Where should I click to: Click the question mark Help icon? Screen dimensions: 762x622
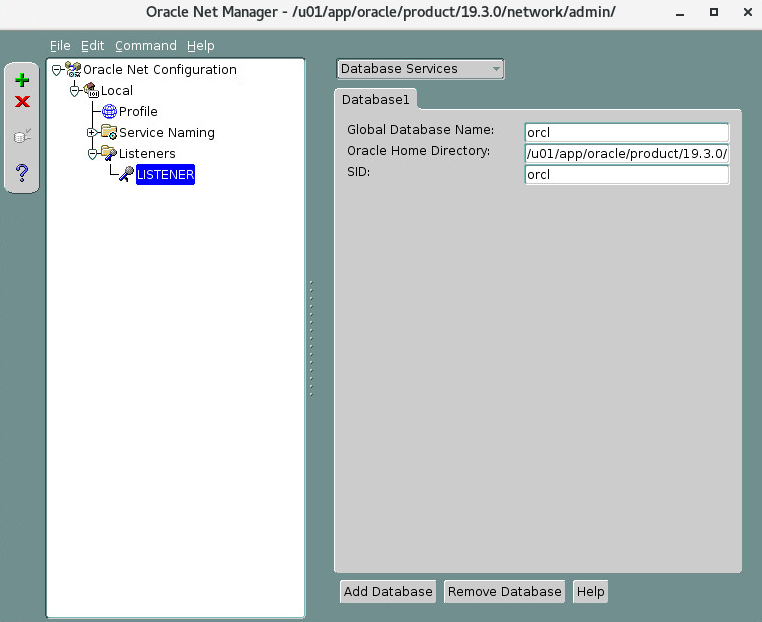pyautogui.click(x=22, y=173)
